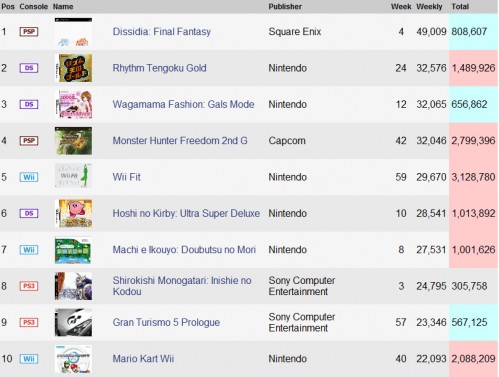The image size is (499, 377).
Task: Click the Total column header
Action: [x=460, y=7]
